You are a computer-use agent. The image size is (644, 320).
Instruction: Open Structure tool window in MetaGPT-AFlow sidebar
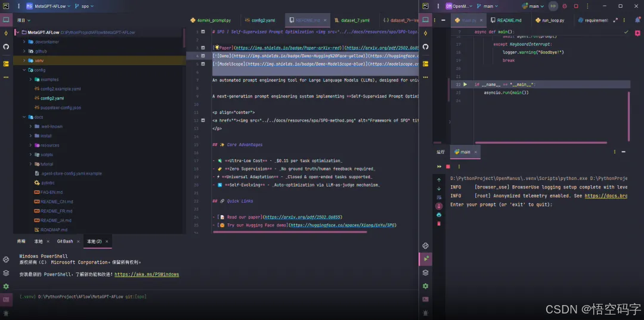pos(6,64)
